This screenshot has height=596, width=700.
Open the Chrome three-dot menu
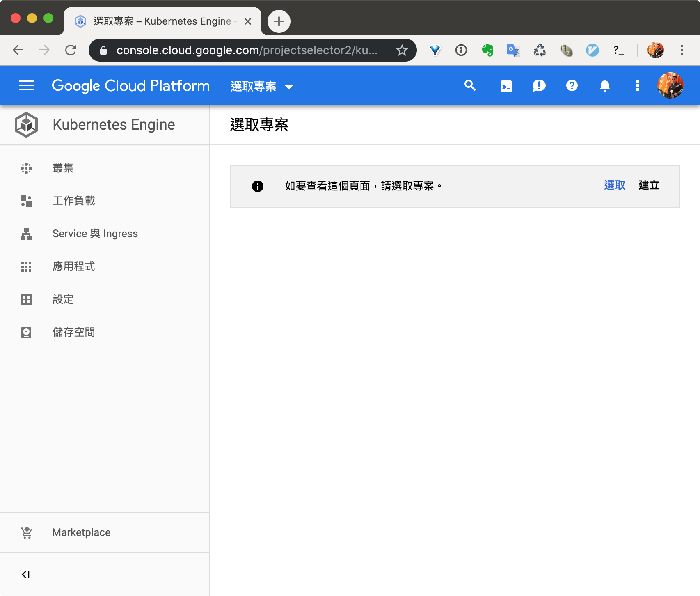click(x=682, y=50)
